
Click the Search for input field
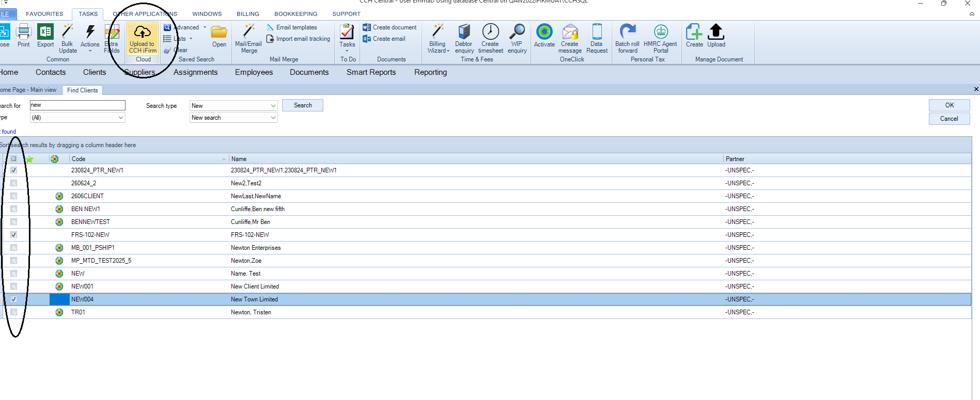point(77,105)
